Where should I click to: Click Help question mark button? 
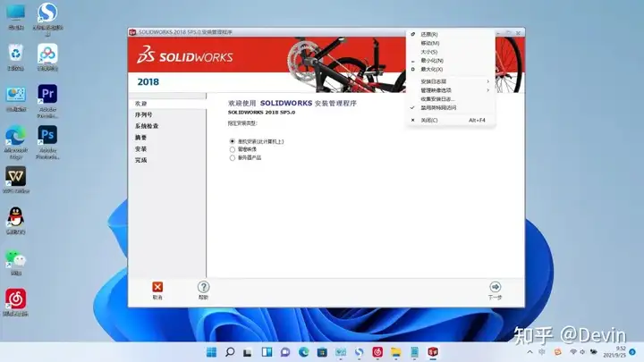coord(203,290)
